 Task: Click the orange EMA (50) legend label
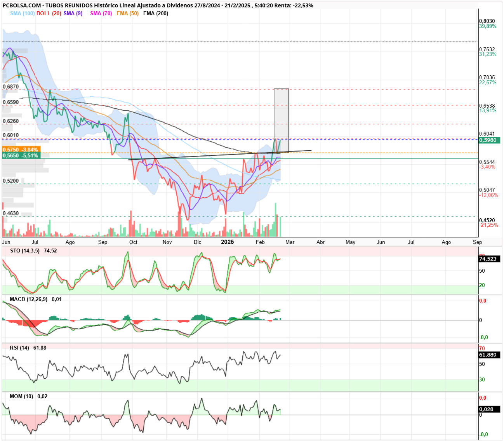[x=127, y=13]
